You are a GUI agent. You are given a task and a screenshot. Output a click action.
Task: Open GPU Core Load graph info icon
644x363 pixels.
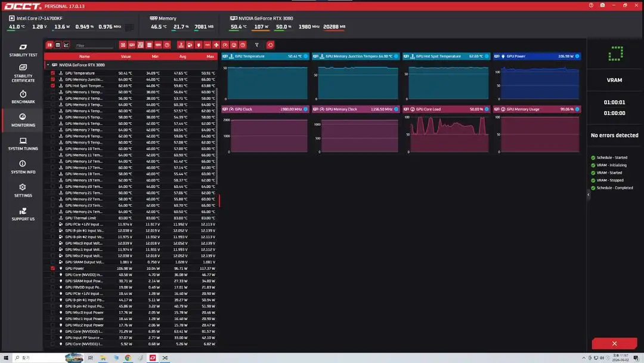coord(487,109)
